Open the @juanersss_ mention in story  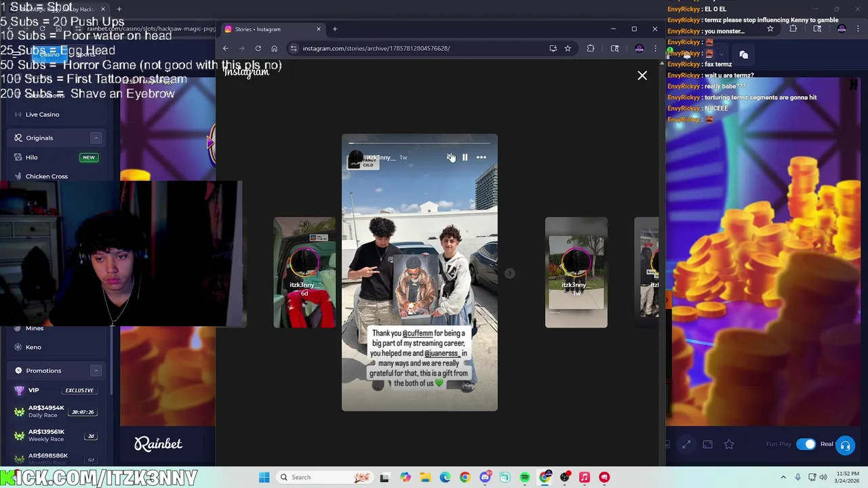[x=443, y=353]
